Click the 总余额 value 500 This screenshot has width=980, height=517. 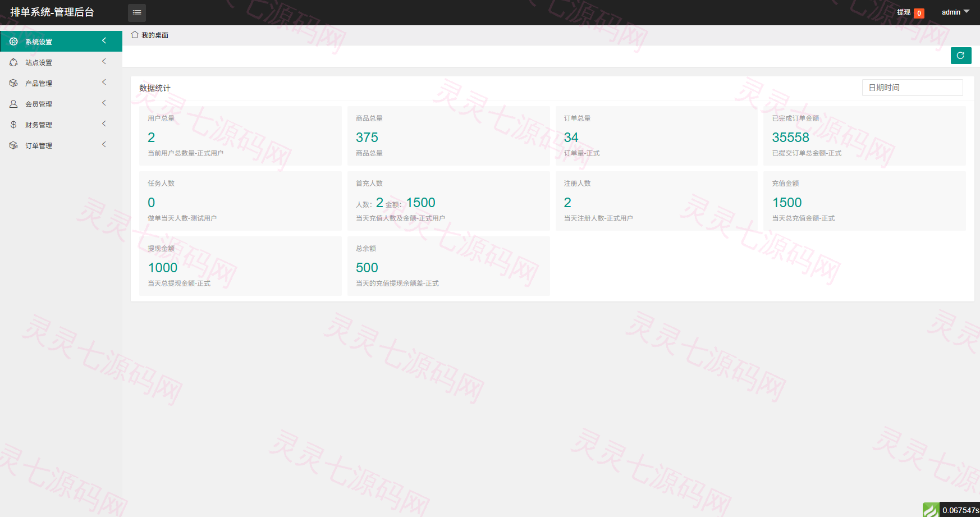coord(367,268)
